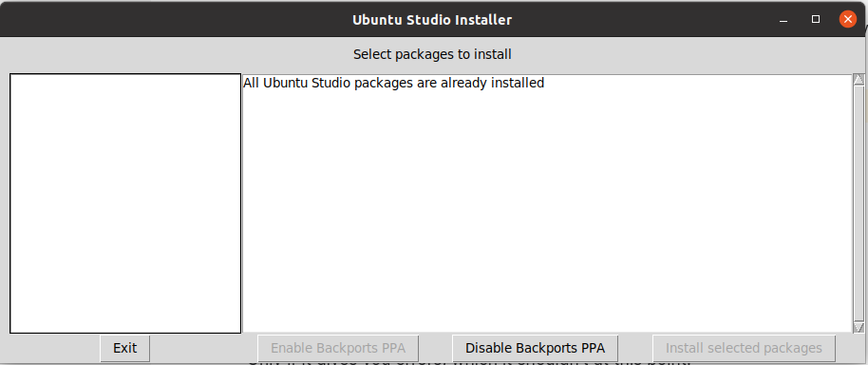Click the Ubuntu Studio Installer title bar text
Screen dimensions: 868x365
click(432, 20)
